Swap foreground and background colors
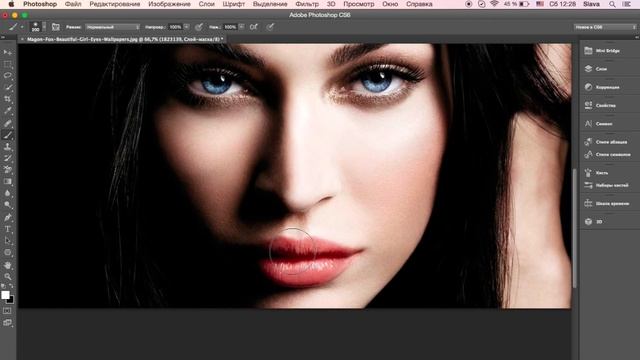This screenshot has width=640, height=360. (x=11, y=286)
